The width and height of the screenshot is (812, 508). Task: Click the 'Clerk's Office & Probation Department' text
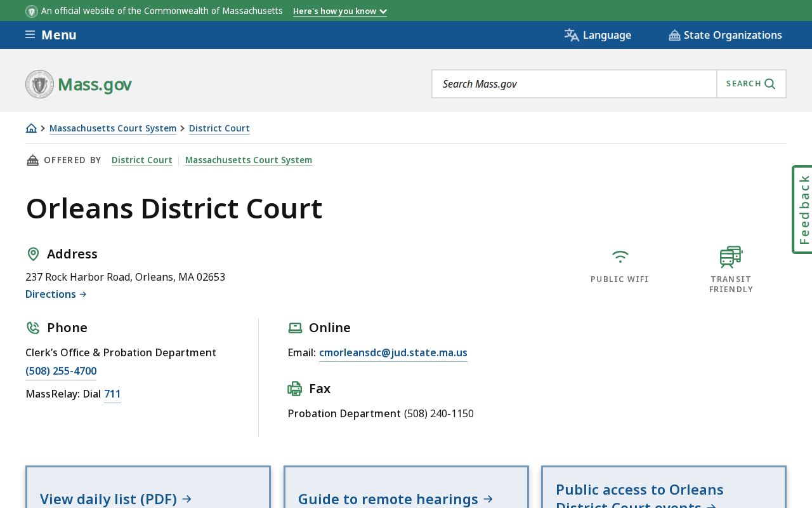coord(121,352)
